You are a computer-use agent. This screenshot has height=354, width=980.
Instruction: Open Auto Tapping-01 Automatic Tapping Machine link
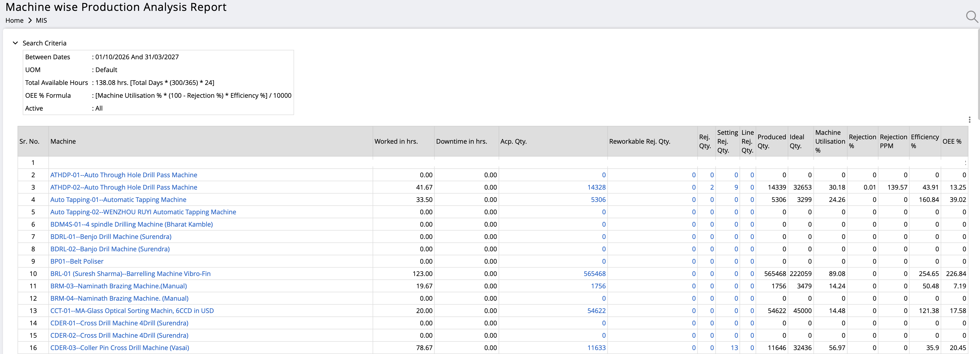pyautogui.click(x=118, y=200)
